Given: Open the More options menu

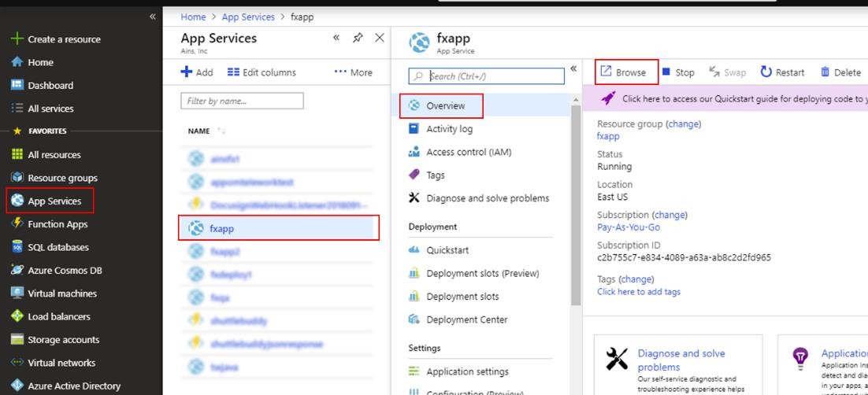Looking at the screenshot, I should (353, 72).
